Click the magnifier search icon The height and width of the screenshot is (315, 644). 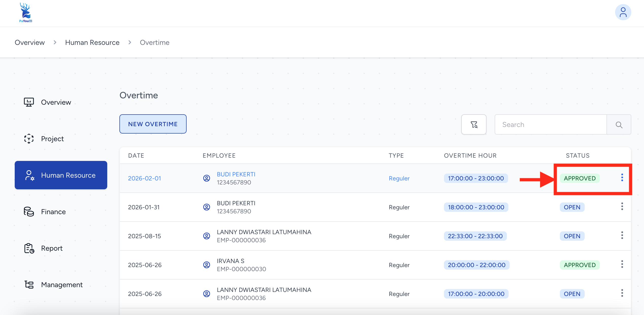click(619, 124)
